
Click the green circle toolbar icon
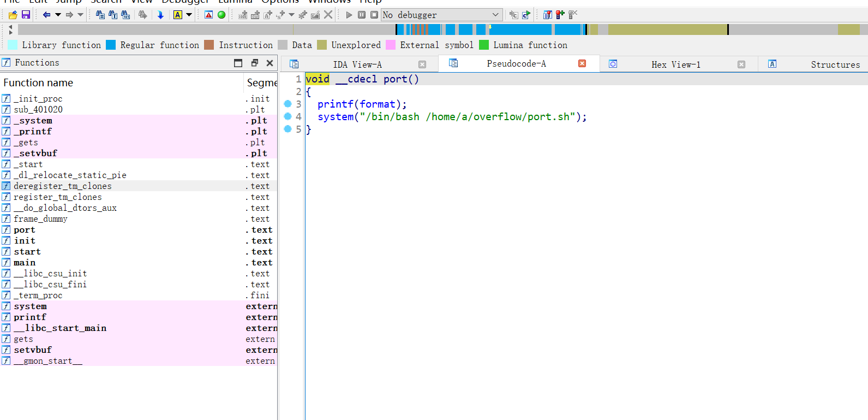click(x=222, y=15)
